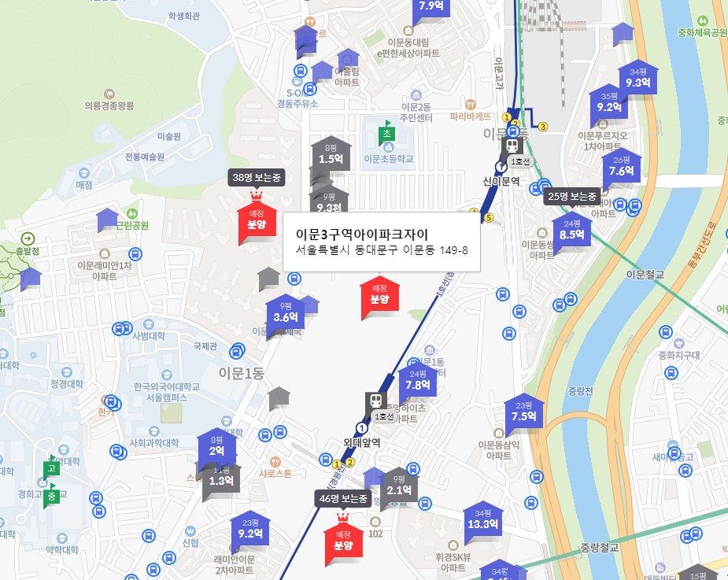
Task: Click the 이문푸르지오 1차아파트 label
Action: (x=602, y=141)
